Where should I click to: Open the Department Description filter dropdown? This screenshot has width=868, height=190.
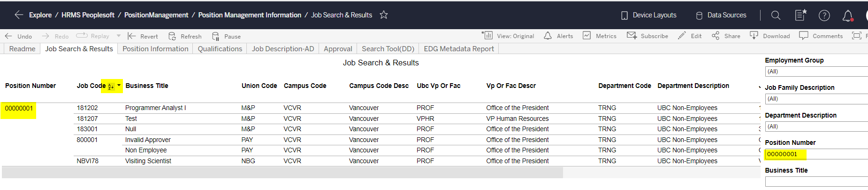pos(816,127)
